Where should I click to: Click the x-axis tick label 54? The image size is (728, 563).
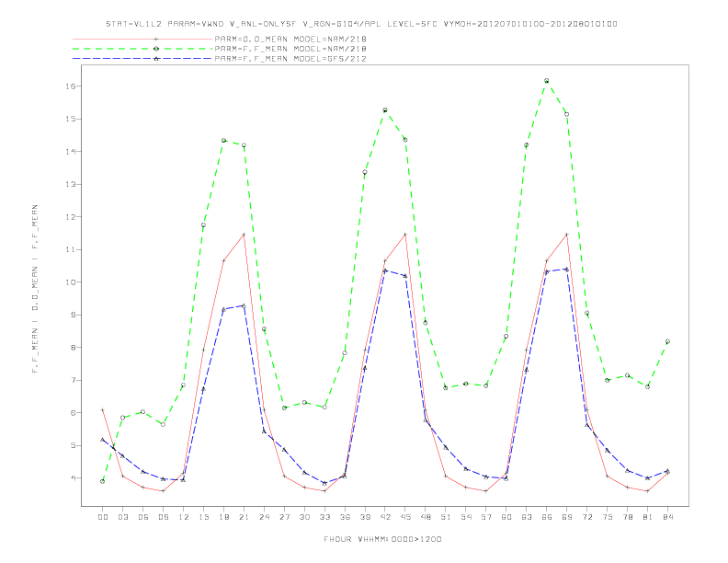tap(466, 517)
